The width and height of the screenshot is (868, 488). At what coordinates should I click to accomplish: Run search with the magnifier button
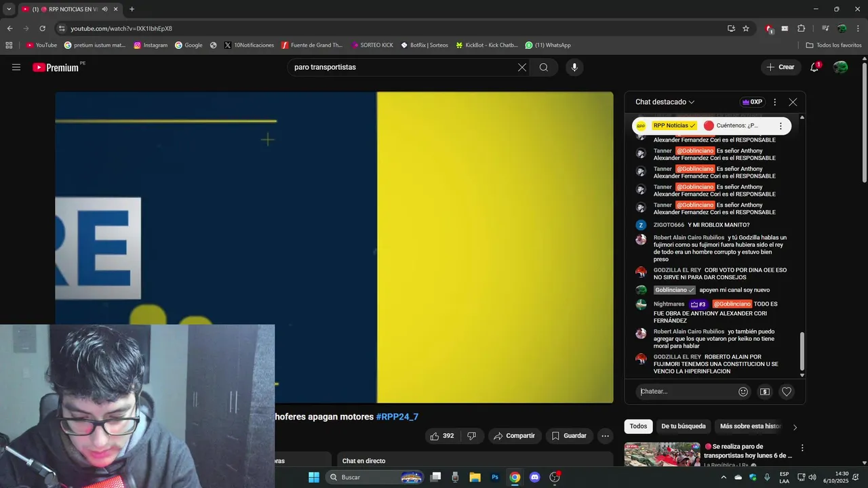click(544, 67)
